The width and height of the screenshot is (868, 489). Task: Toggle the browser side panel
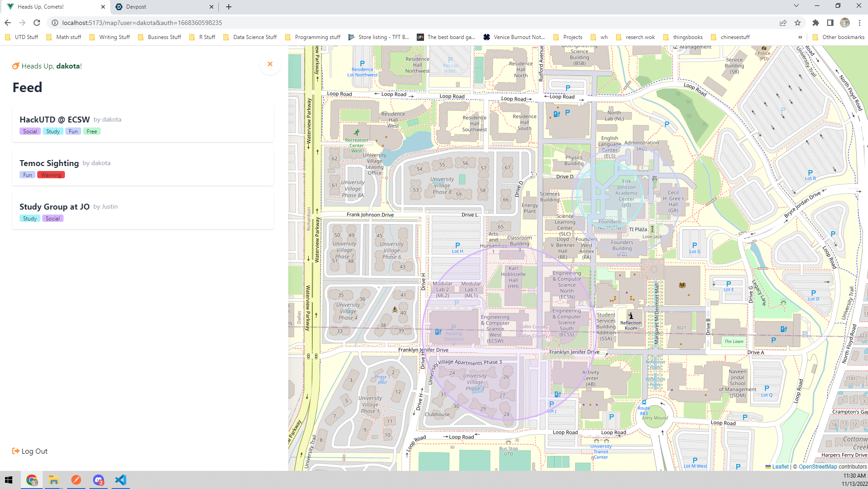tap(830, 23)
